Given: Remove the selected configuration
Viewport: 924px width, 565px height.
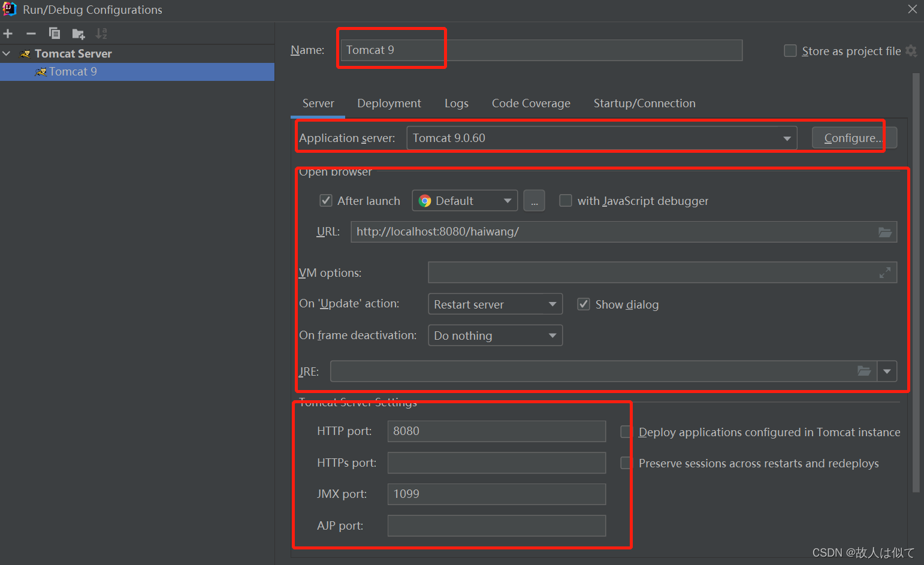Looking at the screenshot, I should pos(31,34).
